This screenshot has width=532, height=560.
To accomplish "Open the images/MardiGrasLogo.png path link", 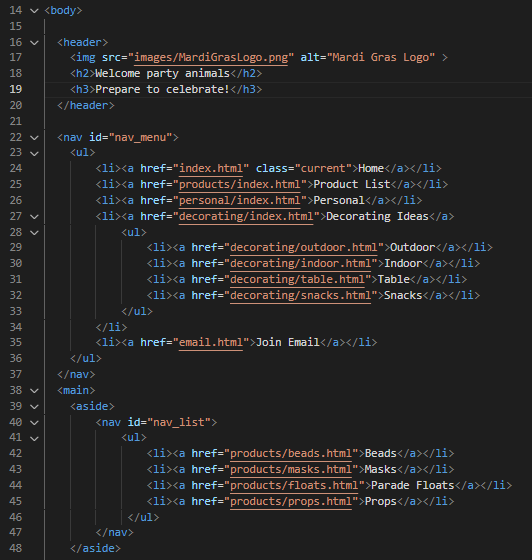I will [211, 58].
